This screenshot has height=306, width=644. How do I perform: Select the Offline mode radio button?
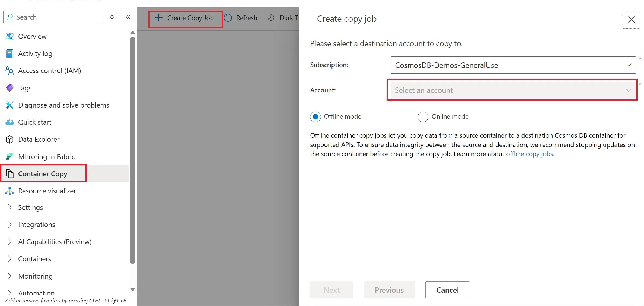pyautogui.click(x=315, y=117)
